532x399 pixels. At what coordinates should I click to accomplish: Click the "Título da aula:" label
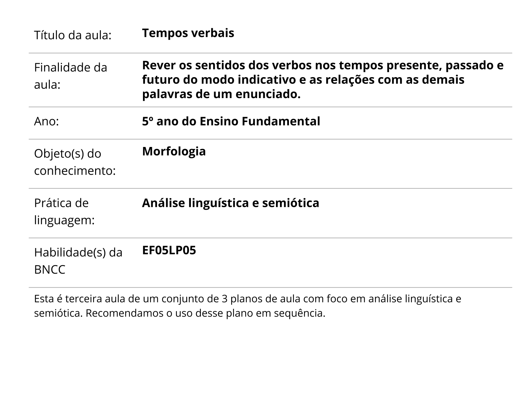(72, 35)
